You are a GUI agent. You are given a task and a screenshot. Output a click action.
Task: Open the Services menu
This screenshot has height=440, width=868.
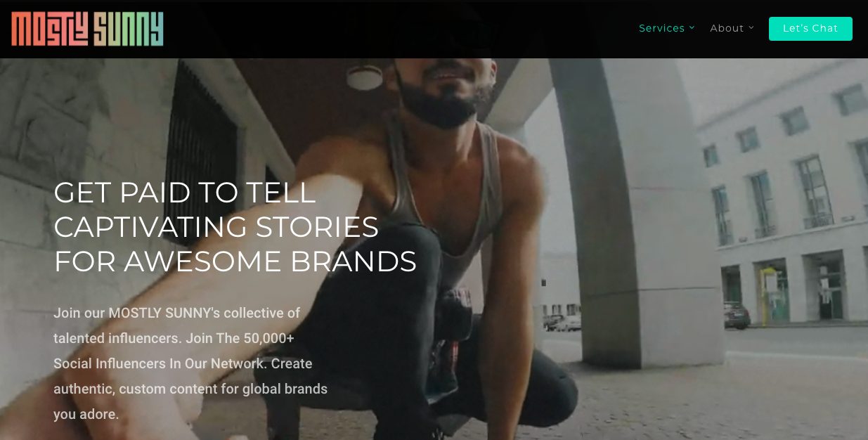(x=661, y=28)
